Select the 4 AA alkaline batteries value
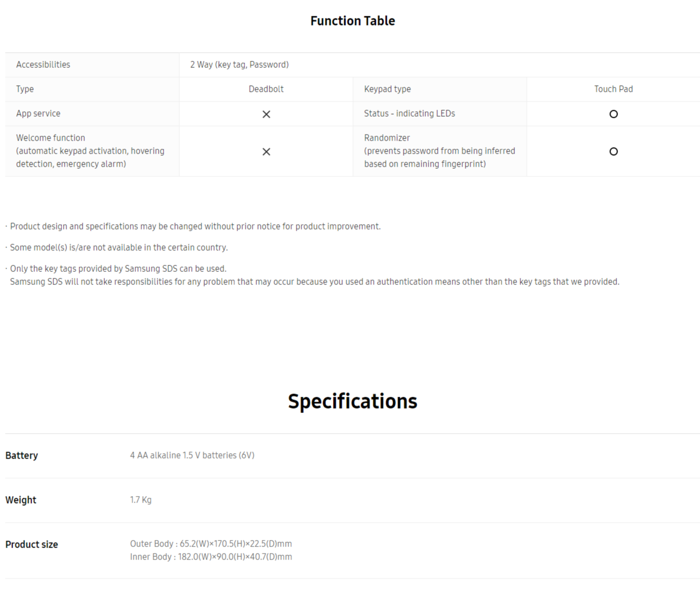700x598 pixels. click(x=192, y=455)
